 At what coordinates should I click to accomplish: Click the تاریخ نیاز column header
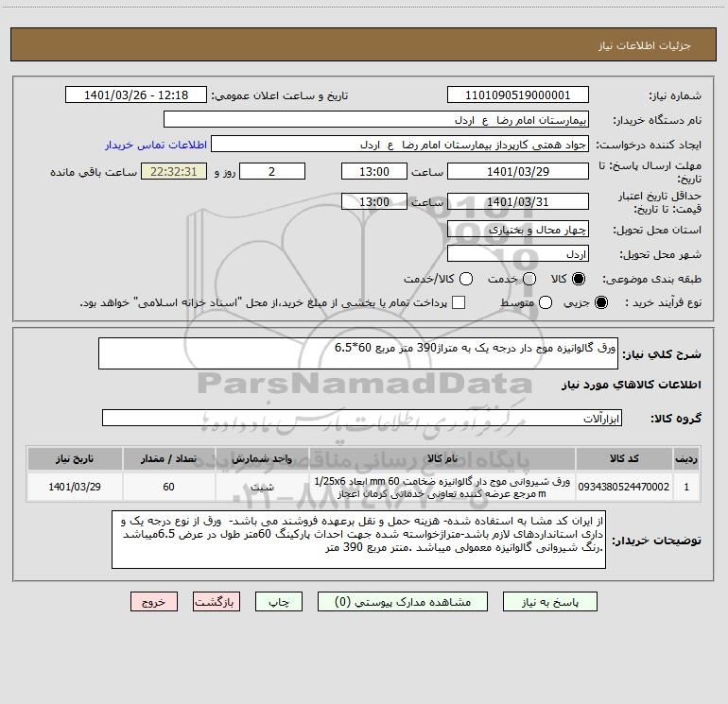point(75,458)
